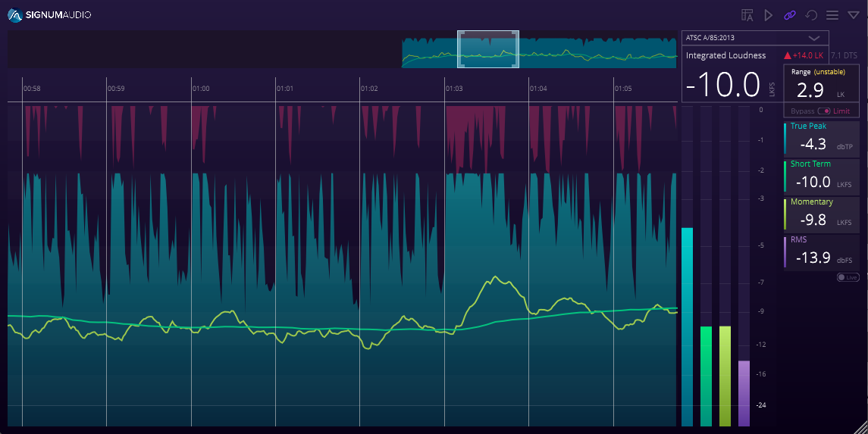Reset measurement with the circular arrow icon

[811, 15]
